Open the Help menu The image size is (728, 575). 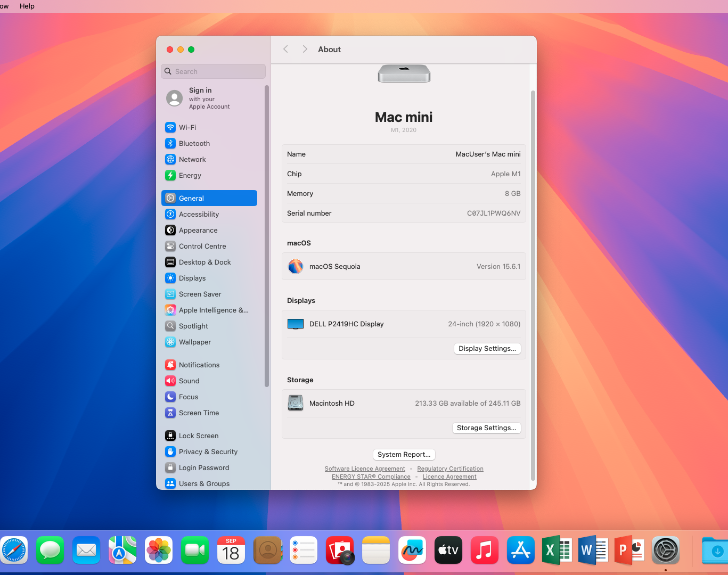click(27, 6)
